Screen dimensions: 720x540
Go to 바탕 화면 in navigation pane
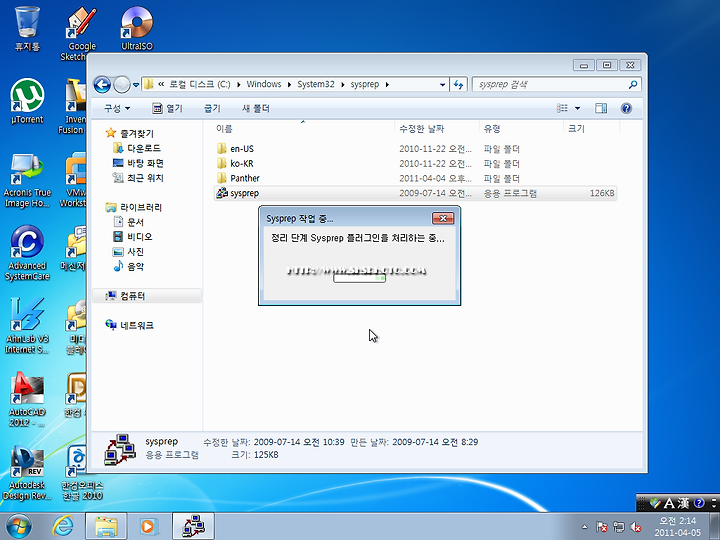(x=138, y=163)
